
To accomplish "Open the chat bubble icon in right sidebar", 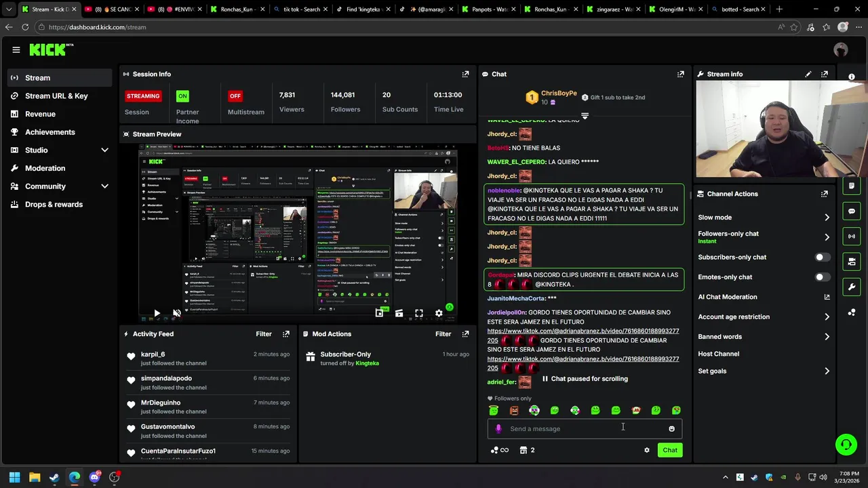I will tap(852, 211).
